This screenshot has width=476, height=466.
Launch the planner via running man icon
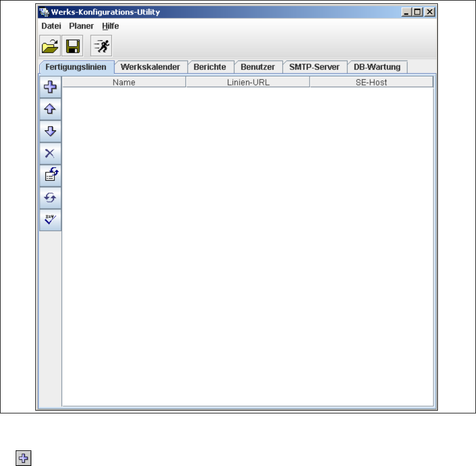[101, 46]
